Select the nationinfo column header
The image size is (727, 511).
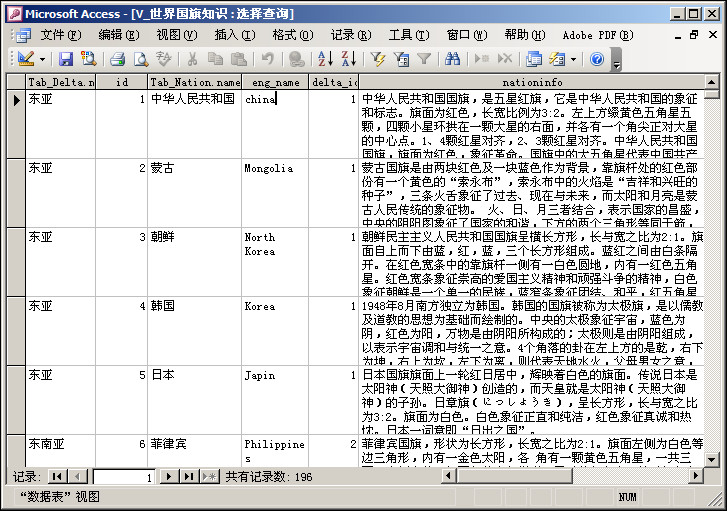pyautogui.click(x=532, y=82)
